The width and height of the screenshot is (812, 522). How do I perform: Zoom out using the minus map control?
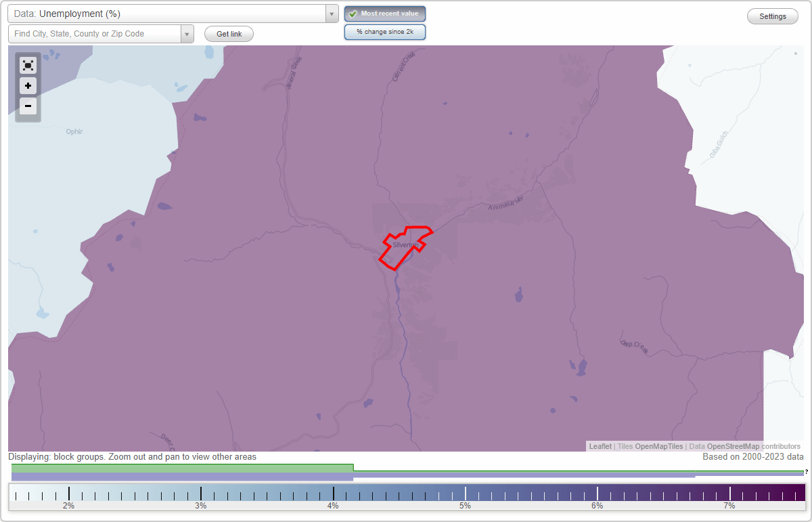[28, 106]
